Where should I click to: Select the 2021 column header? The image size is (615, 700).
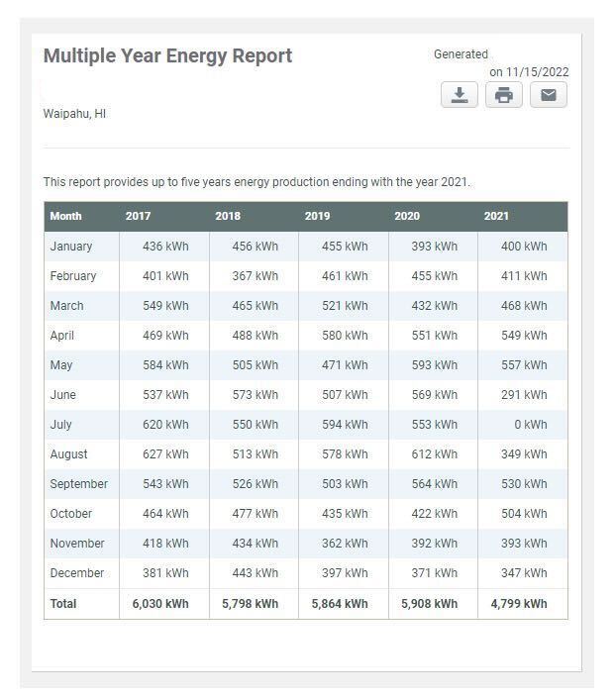point(496,216)
